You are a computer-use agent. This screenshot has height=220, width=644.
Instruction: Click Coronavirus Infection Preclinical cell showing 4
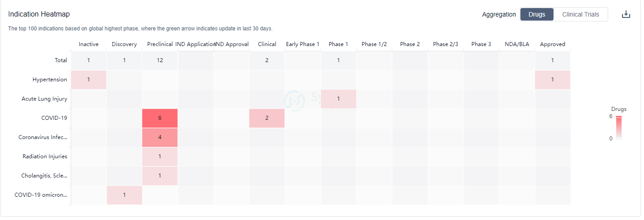[x=160, y=137]
